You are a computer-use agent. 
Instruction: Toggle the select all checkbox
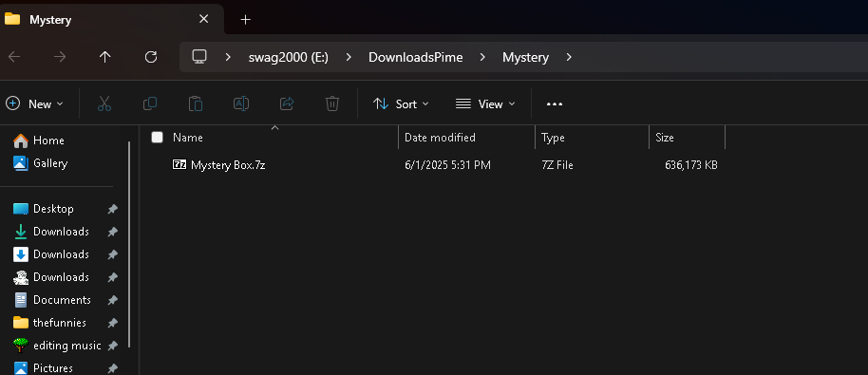158,137
